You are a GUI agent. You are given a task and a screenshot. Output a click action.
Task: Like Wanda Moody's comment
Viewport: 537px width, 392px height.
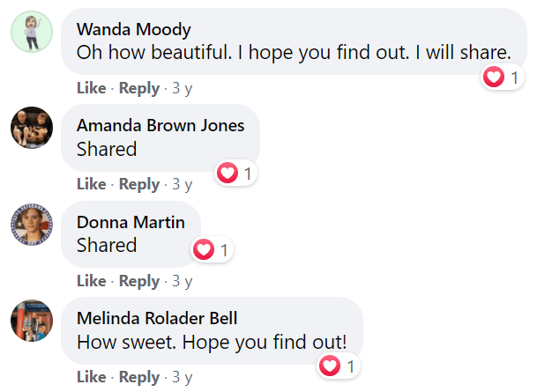pos(92,88)
